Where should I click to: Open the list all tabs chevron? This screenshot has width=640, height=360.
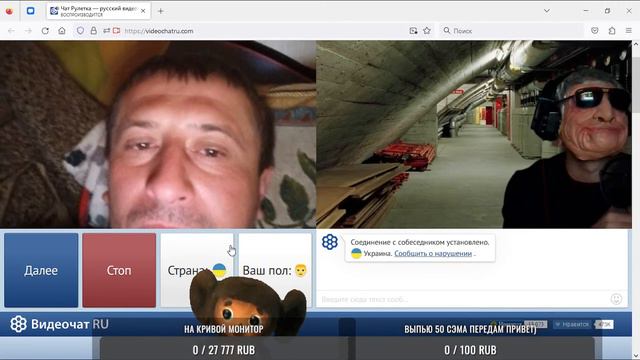click(547, 11)
